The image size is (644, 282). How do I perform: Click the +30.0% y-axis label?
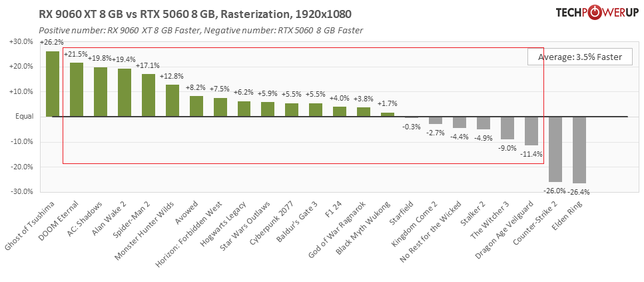click(x=21, y=42)
